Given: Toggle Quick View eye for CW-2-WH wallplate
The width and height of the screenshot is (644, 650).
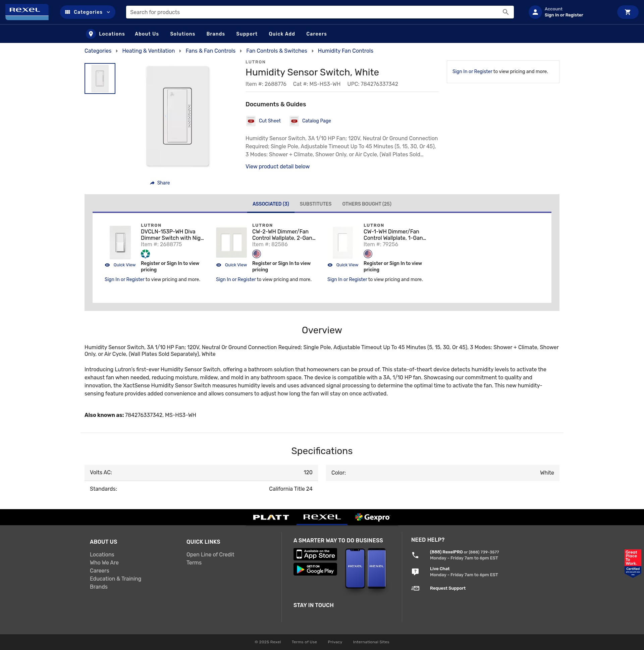Looking at the screenshot, I should [219, 265].
